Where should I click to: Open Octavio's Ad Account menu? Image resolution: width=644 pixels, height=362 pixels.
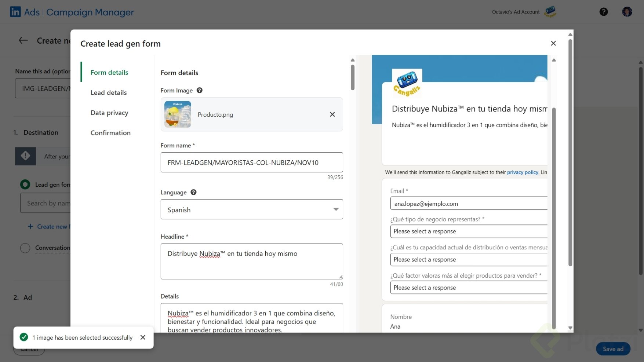516,12
